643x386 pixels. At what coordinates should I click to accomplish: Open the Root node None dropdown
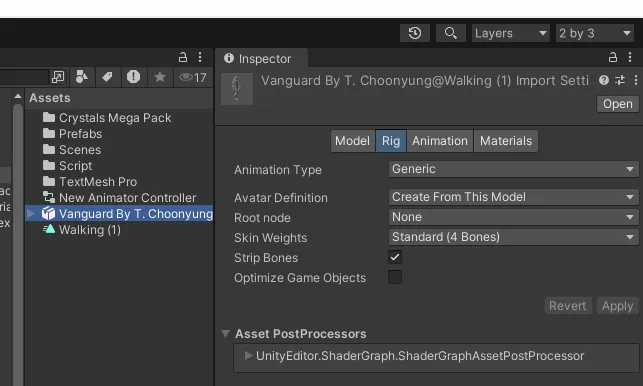coord(513,217)
